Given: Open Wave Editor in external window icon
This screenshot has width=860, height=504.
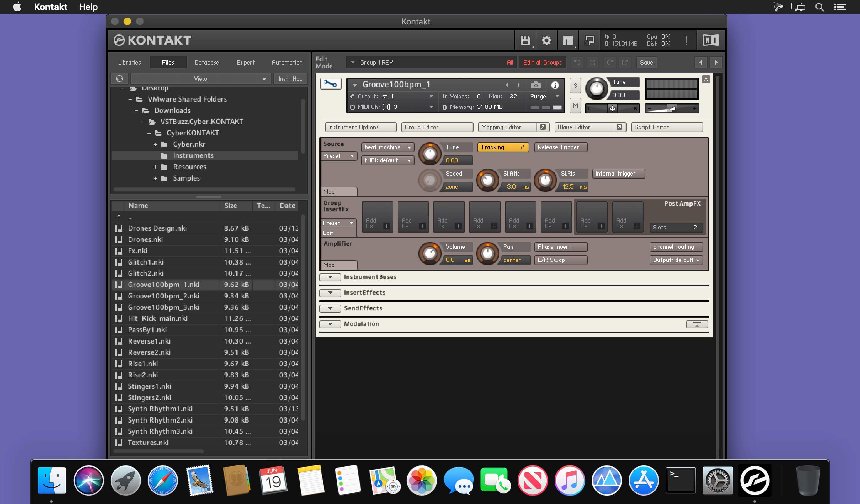Looking at the screenshot, I should 619,127.
